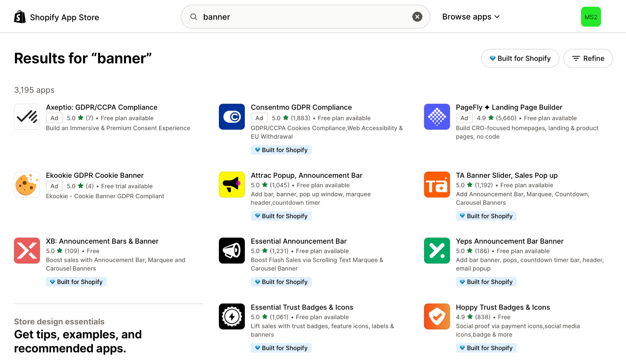The width and height of the screenshot is (626, 364).
Task: Click Built for Shopify badge under XB
Action: 76,282
